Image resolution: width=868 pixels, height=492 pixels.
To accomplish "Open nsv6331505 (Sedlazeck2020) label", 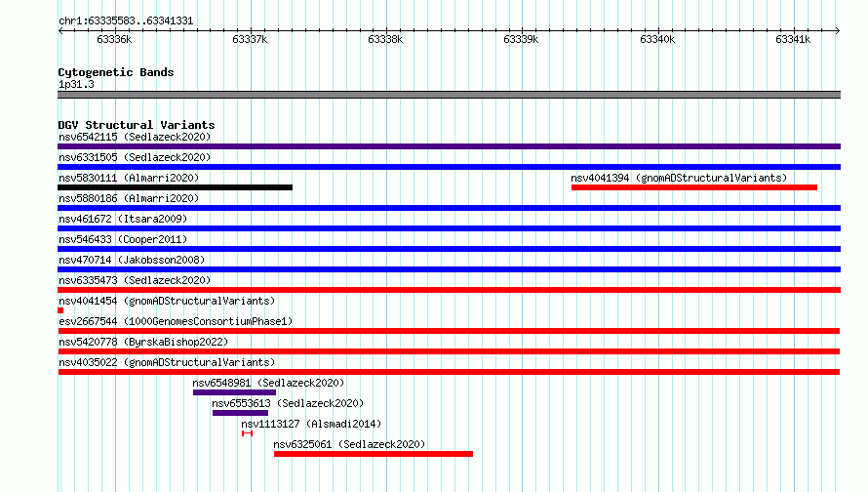I will pyautogui.click(x=135, y=157).
